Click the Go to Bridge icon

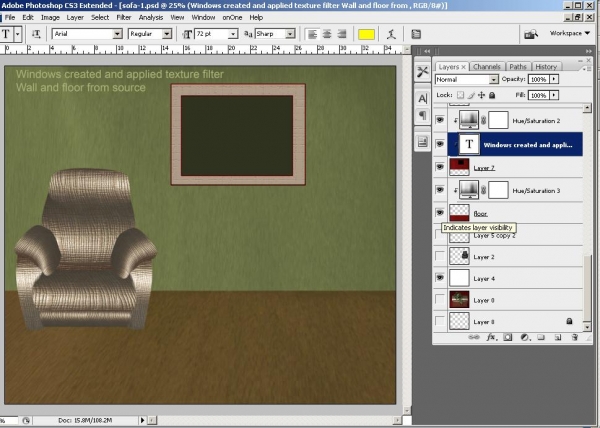tap(531, 34)
